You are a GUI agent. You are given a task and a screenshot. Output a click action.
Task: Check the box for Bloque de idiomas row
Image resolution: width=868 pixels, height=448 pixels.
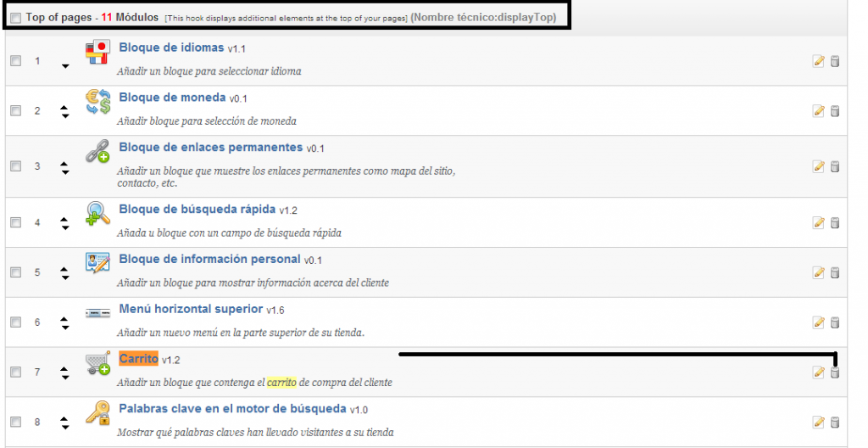(x=16, y=61)
